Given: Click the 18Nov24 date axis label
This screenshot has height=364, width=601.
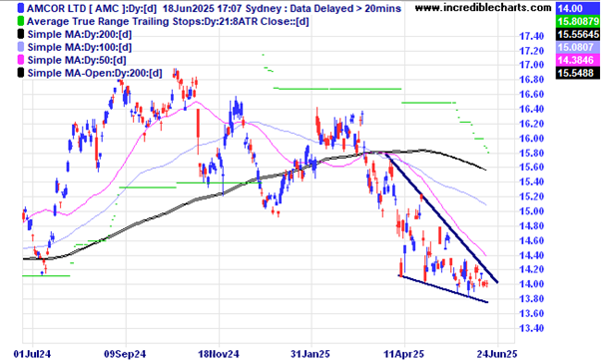Looking at the screenshot, I should 219,354.
